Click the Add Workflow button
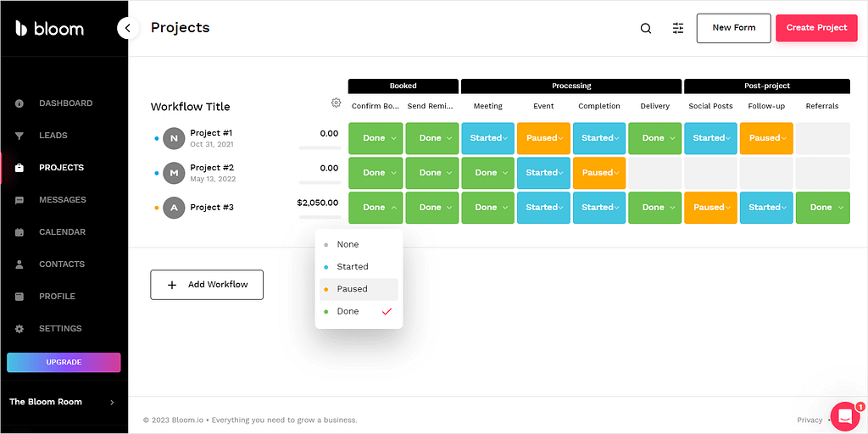 click(x=207, y=285)
